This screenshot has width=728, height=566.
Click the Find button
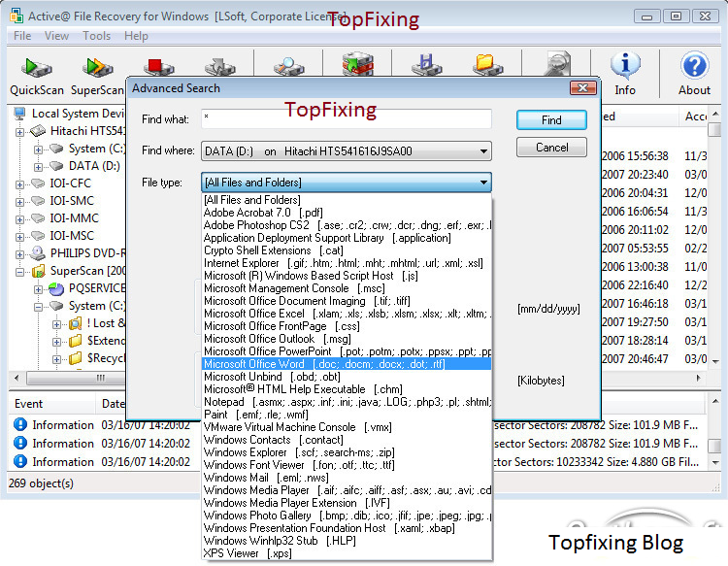[551, 119]
